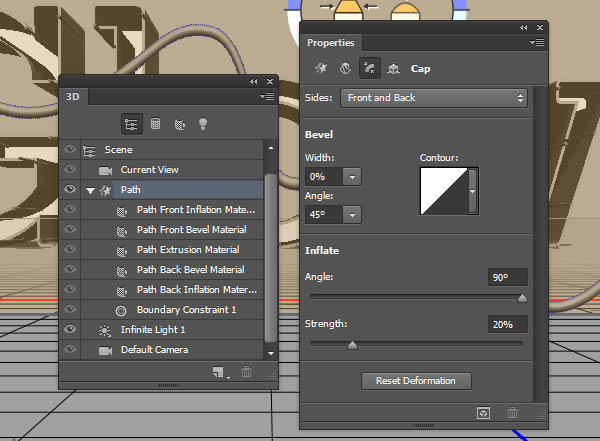The width and height of the screenshot is (600, 441).
Task: Collapse the Path tree item
Action: (91, 190)
